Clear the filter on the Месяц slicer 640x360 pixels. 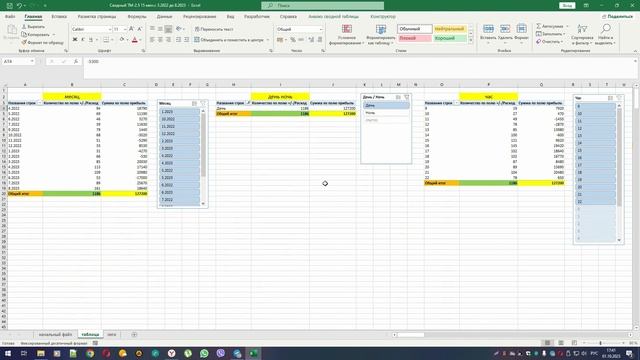pyautogui.click(x=203, y=103)
